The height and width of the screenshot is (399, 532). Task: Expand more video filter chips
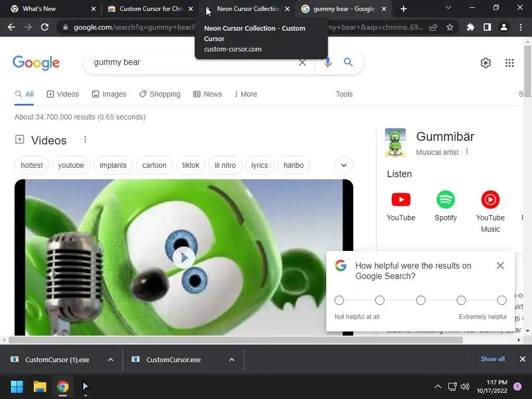pos(344,165)
